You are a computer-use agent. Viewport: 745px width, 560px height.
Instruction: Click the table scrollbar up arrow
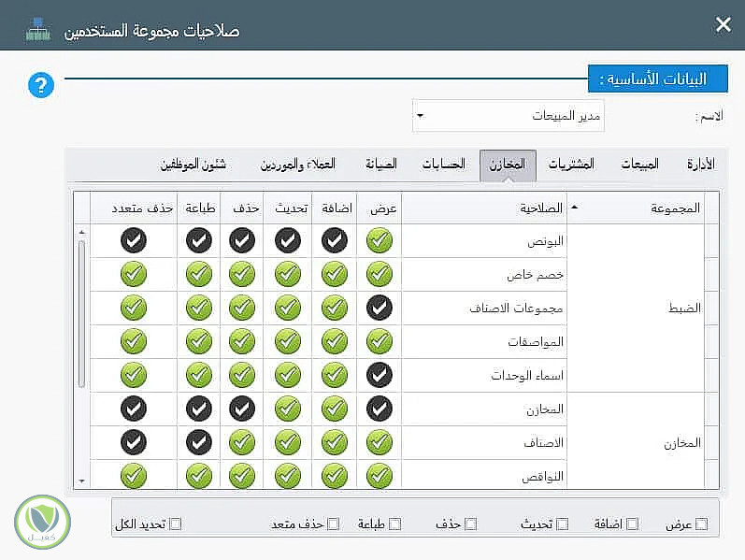pos(81,232)
